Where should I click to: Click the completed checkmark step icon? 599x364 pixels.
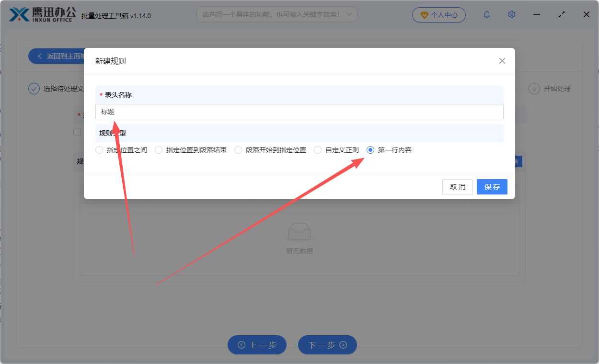pos(34,89)
